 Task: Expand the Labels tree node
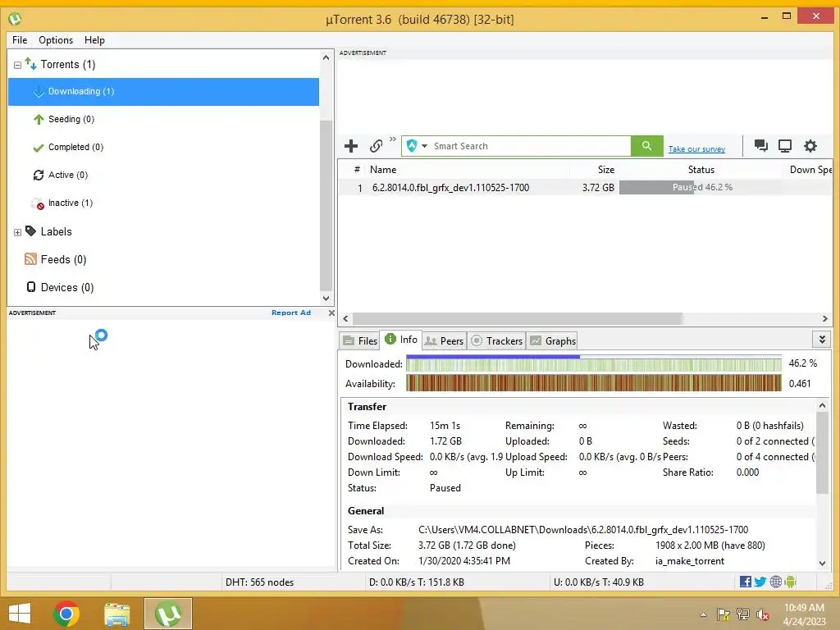pyautogui.click(x=18, y=232)
